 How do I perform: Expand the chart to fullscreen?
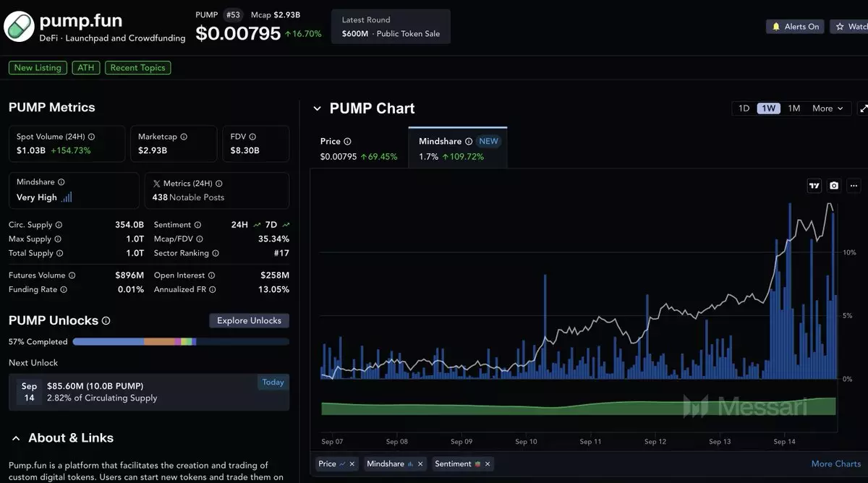click(863, 108)
